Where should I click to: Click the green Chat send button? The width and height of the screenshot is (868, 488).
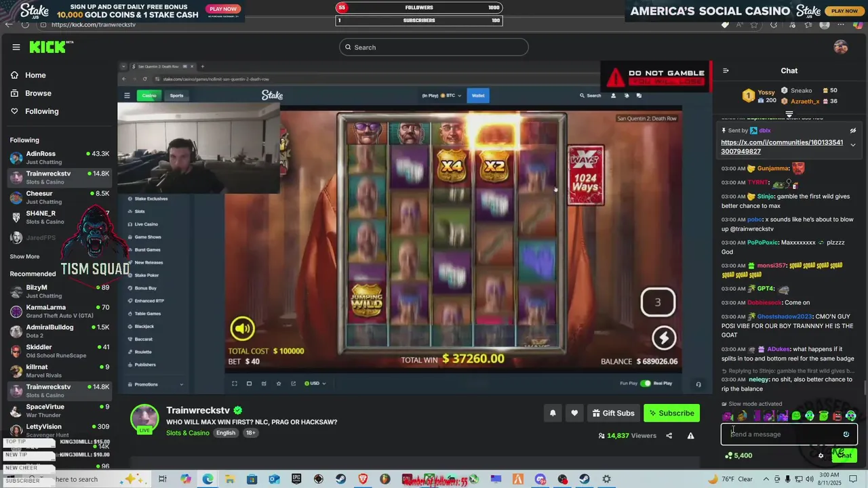844,455
